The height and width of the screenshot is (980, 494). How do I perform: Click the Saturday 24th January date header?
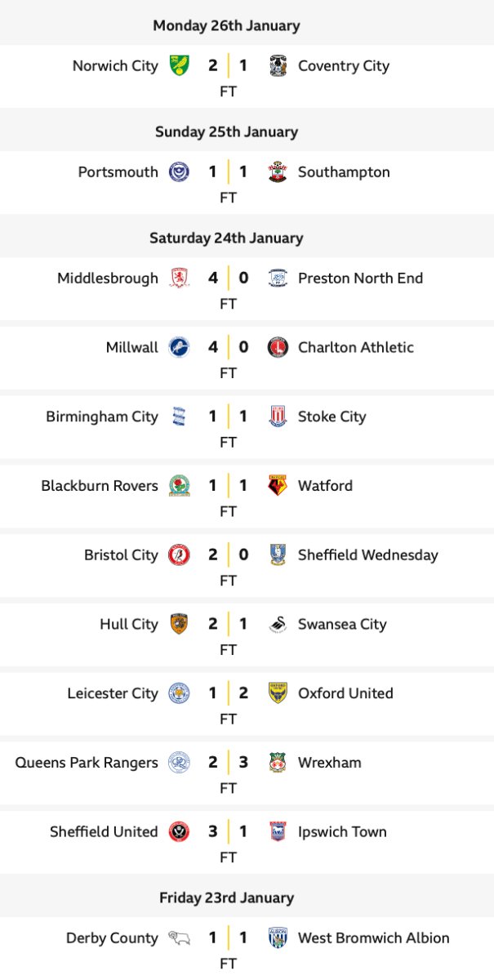tap(226, 238)
